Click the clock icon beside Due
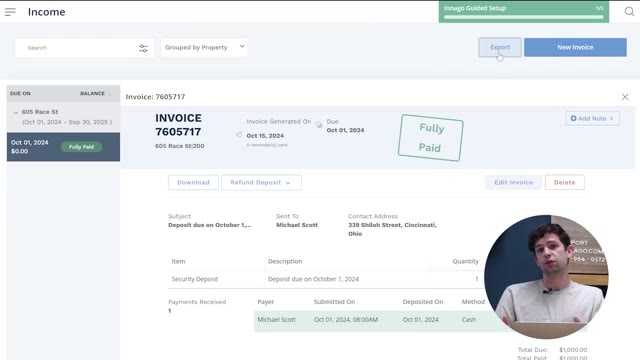 (x=319, y=124)
